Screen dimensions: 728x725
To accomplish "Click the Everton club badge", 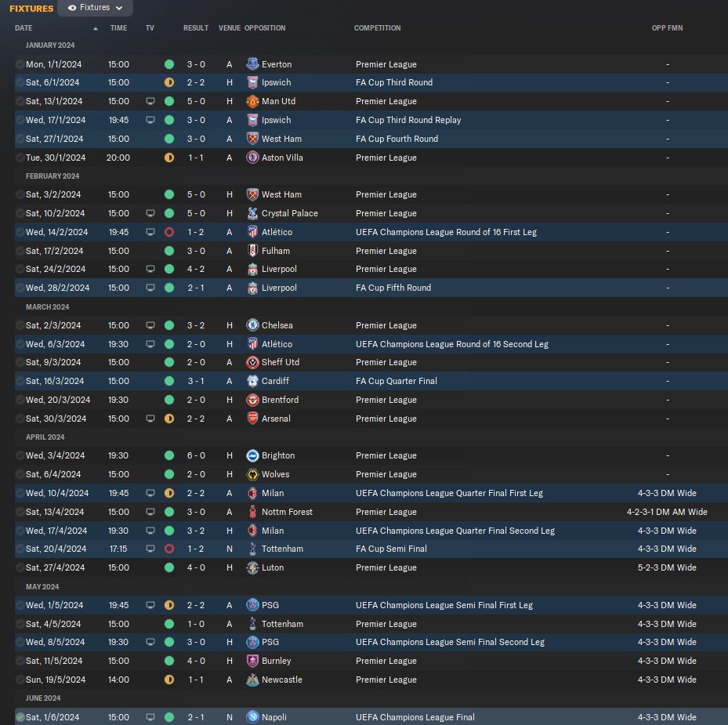I will [x=252, y=64].
